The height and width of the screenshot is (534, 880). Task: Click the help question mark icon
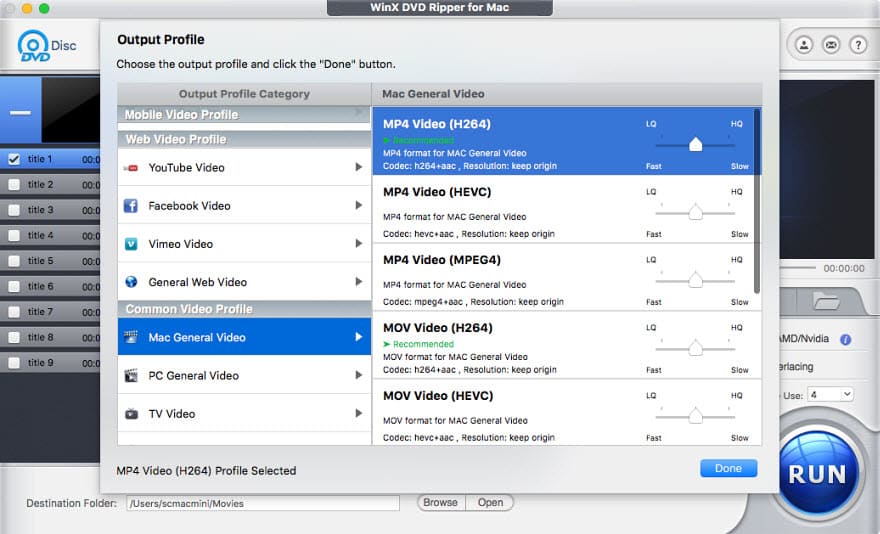(857, 45)
